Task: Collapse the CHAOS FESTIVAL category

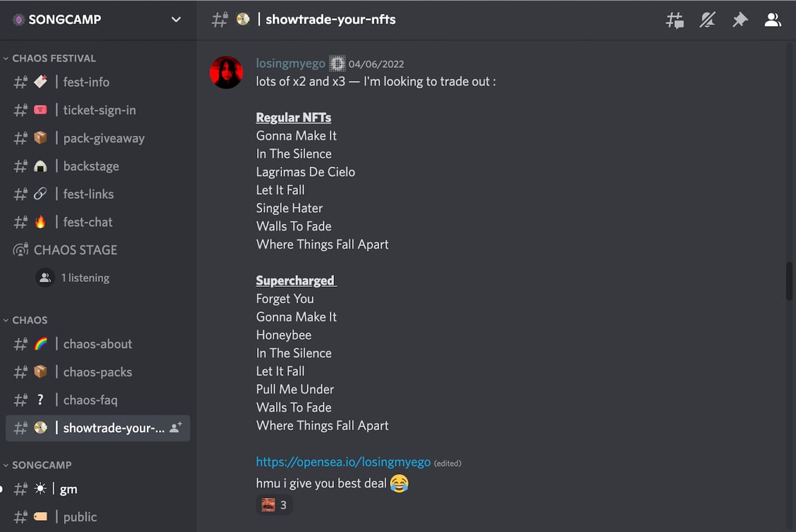Action: (53, 58)
